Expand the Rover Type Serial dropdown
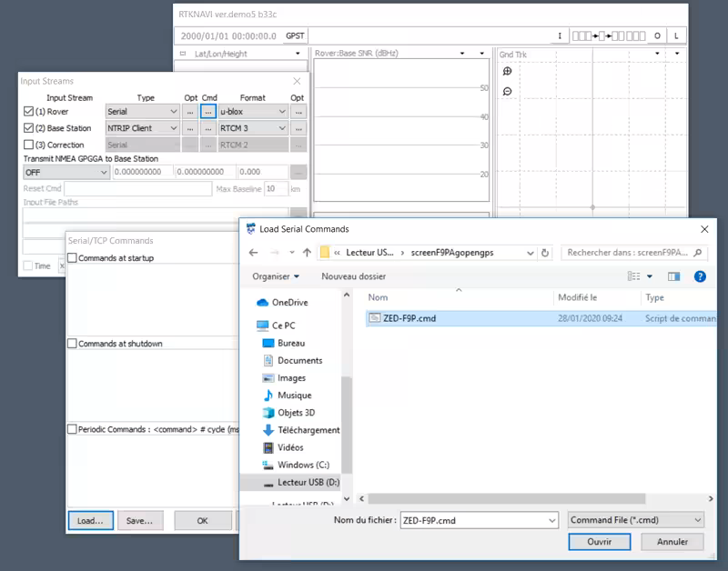This screenshot has width=728, height=571. coord(143,112)
